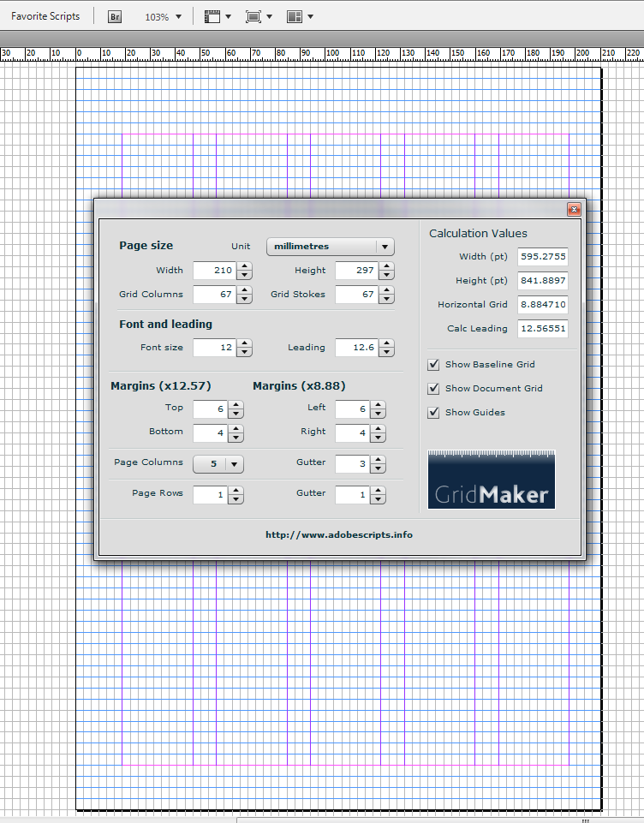The image size is (644, 823).
Task: Click the Horizontal Grid value field
Action: coord(543,304)
